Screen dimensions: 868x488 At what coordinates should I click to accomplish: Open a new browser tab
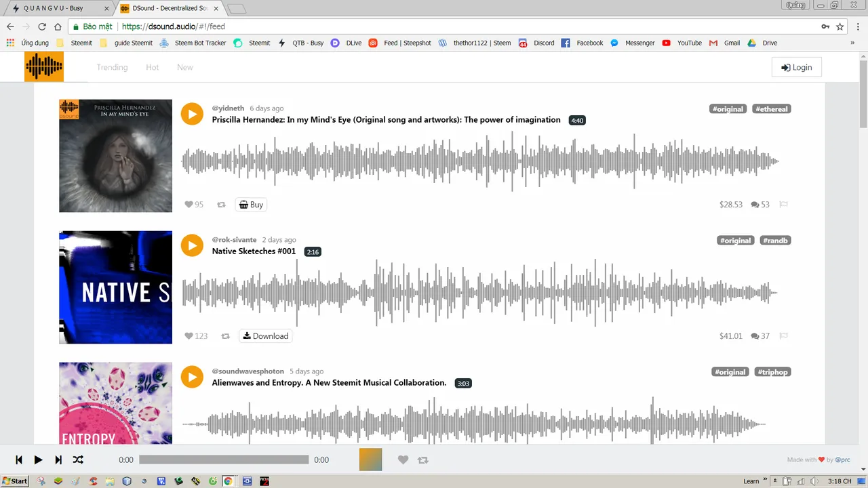point(237,8)
